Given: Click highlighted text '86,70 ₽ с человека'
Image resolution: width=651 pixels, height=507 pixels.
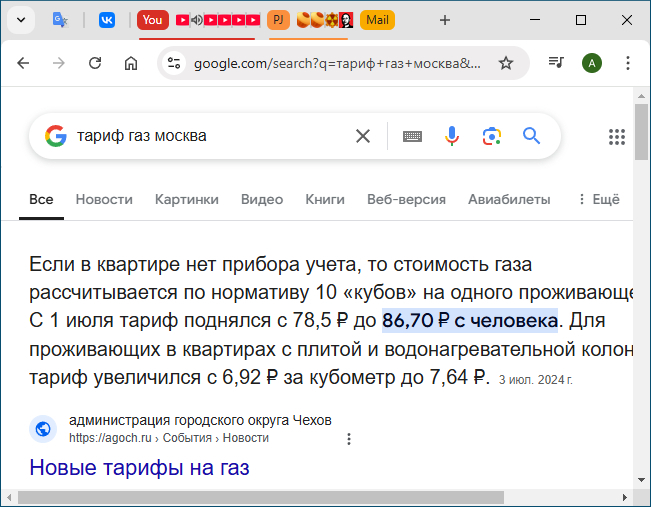Looking at the screenshot, I should coord(470,321).
